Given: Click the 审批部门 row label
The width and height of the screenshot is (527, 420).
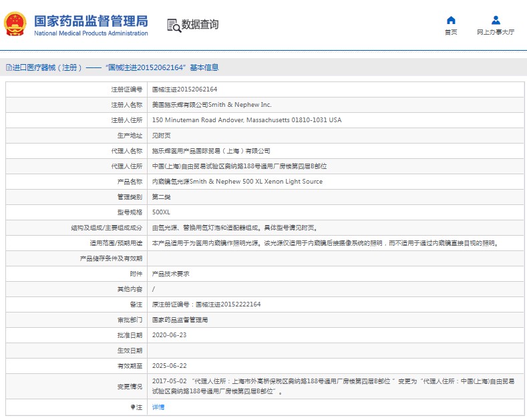Looking at the screenshot, I should tap(130, 320).
